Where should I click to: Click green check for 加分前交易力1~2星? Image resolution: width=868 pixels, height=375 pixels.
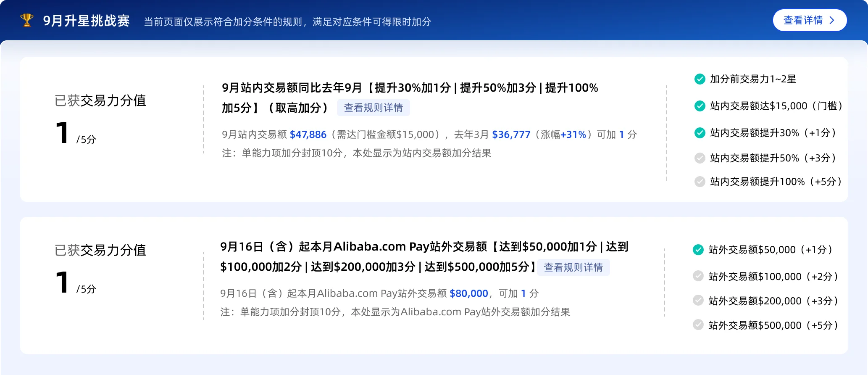tap(700, 79)
